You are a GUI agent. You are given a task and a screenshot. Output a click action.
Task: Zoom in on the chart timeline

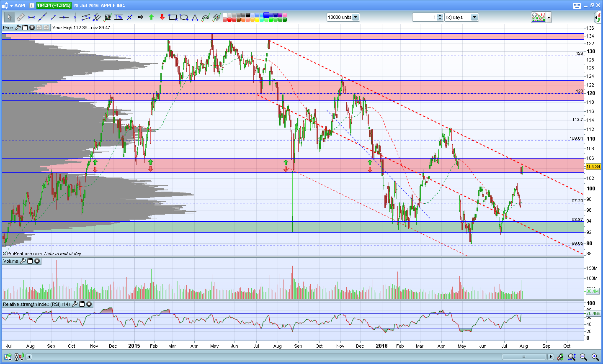(595, 357)
